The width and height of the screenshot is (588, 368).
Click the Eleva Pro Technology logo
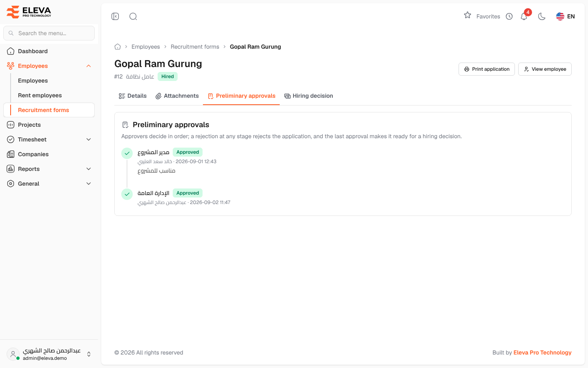click(x=29, y=12)
